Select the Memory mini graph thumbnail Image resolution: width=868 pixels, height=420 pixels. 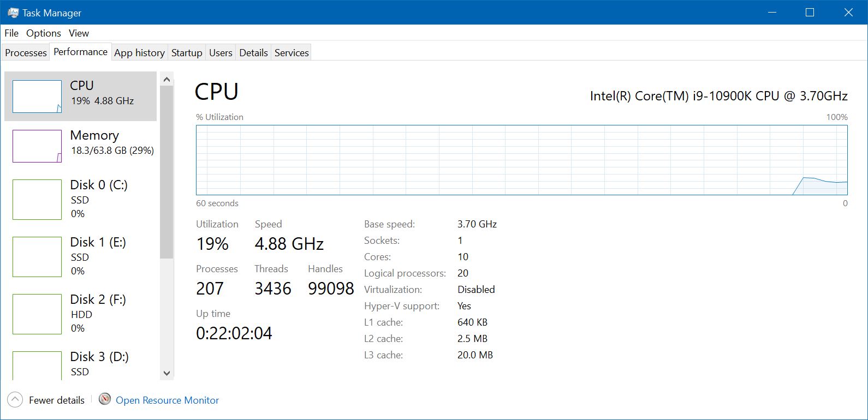[37, 146]
